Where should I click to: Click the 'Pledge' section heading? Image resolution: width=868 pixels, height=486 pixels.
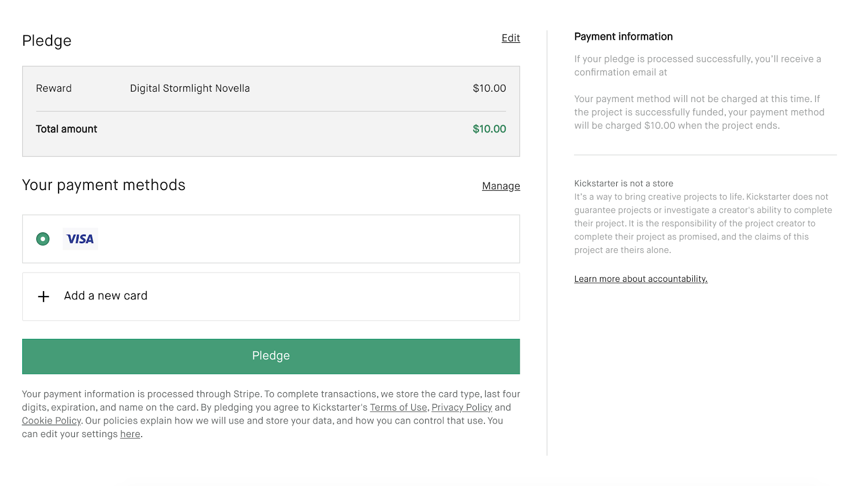coord(47,41)
